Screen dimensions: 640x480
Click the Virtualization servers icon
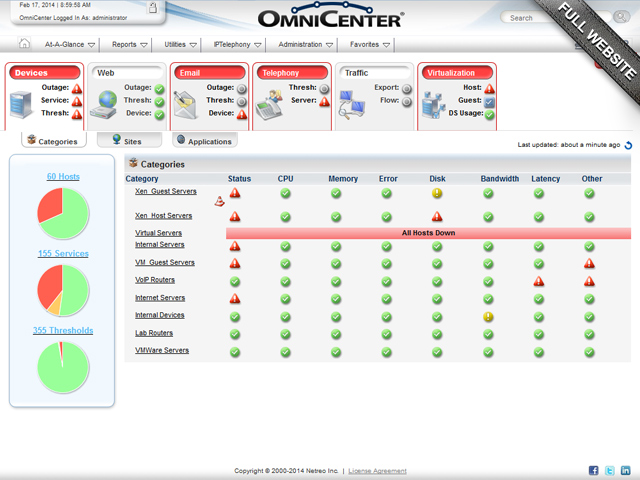pyautogui.click(x=433, y=105)
